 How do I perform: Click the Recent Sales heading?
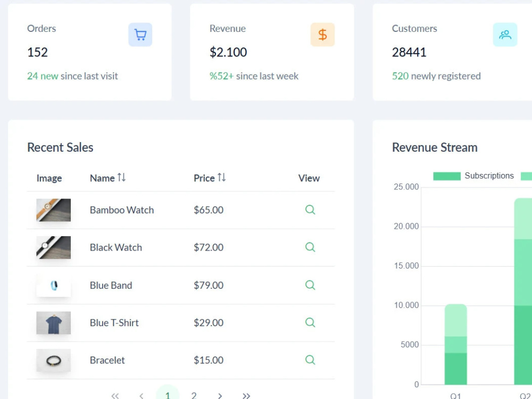[60, 147]
